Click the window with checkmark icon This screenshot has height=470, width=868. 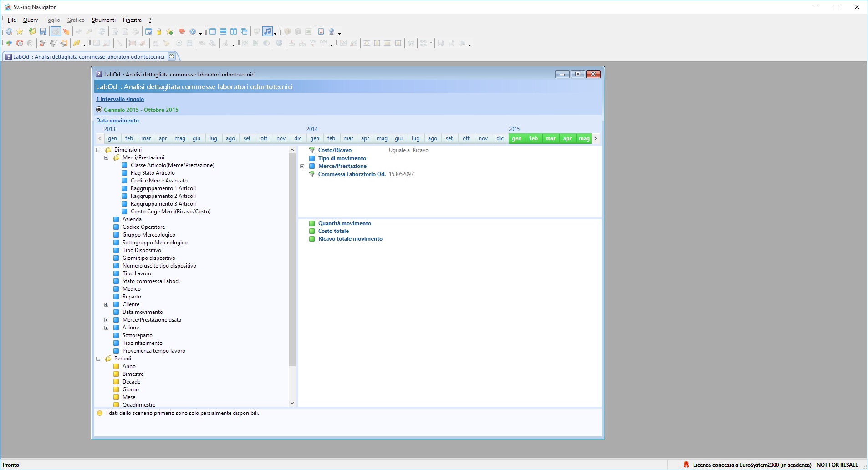coord(148,31)
